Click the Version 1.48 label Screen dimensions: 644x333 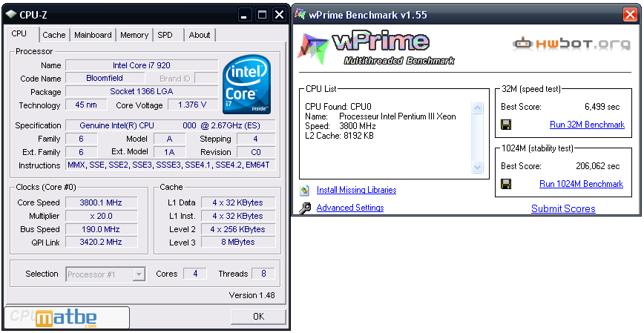pos(252,295)
